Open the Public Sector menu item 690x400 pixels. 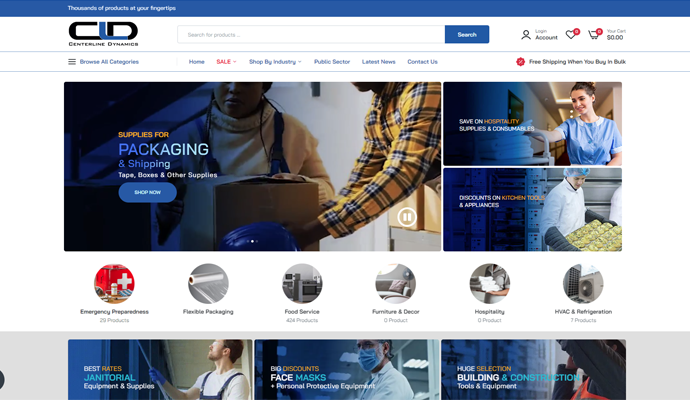click(332, 62)
